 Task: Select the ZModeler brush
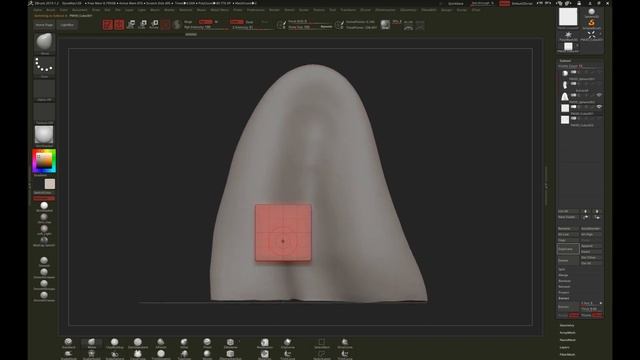tap(230, 343)
